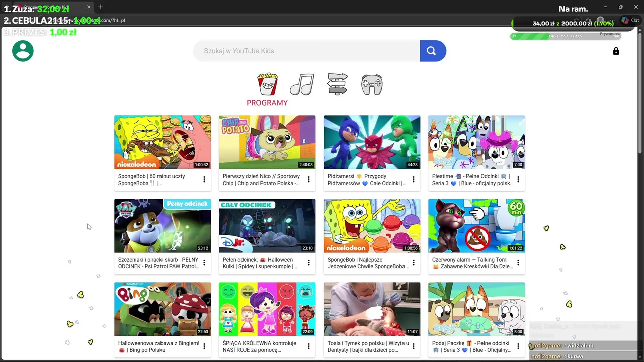The height and width of the screenshot is (362, 644).
Task: Open title Pierwszy dzień Nico
Action: pyautogui.click(x=261, y=180)
